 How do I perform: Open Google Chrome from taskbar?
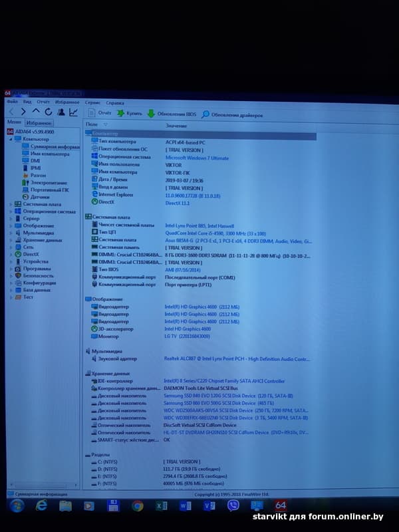(137, 506)
